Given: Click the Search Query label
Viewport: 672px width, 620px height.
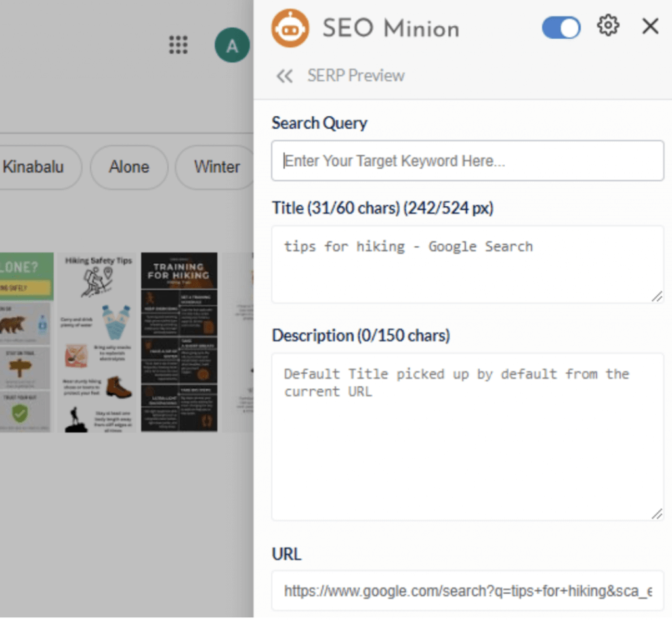Looking at the screenshot, I should tap(320, 123).
